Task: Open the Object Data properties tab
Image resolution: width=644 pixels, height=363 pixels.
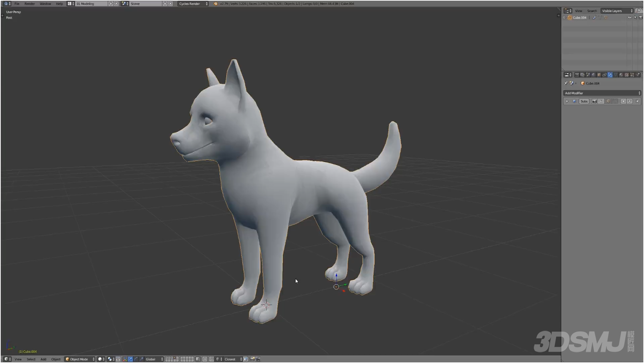Action: (616, 75)
